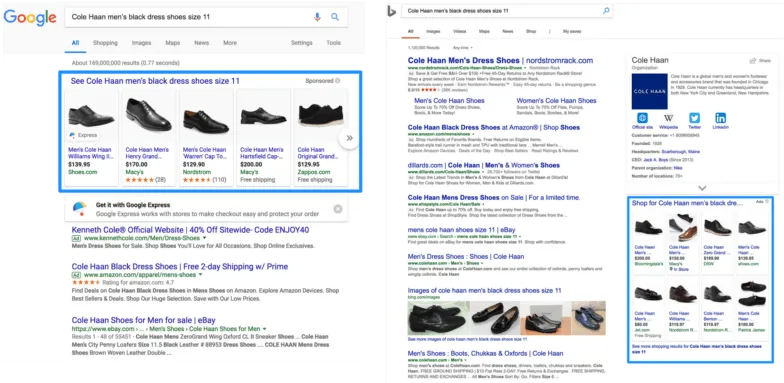Open the Bing Any time filter dropdown

(x=462, y=48)
